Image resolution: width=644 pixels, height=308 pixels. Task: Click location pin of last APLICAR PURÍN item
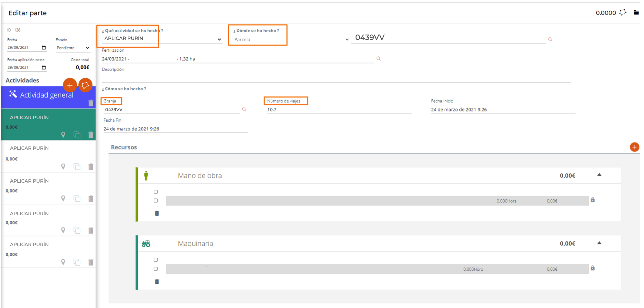[63, 262]
